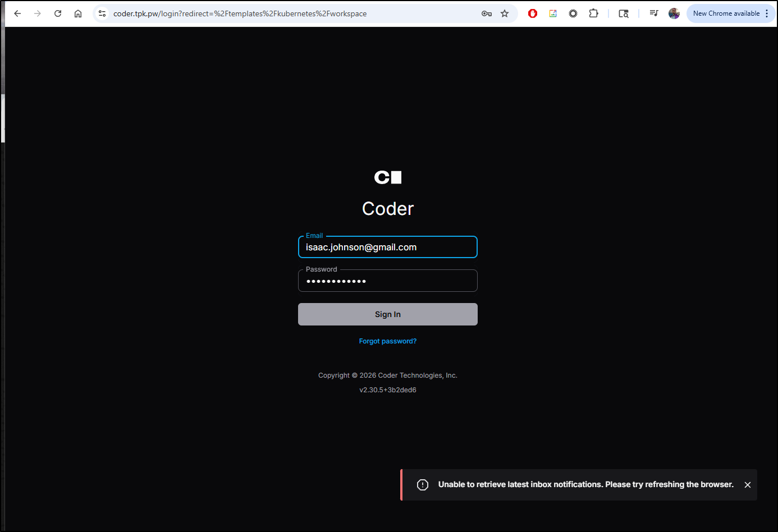This screenshot has width=778, height=532.
Task: Open the media playback controls icon
Action: pos(653,13)
